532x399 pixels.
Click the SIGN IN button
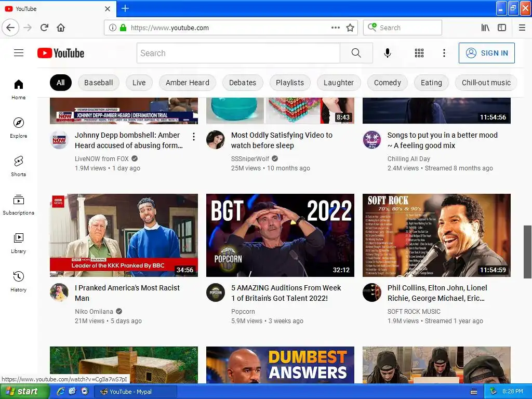pos(486,53)
